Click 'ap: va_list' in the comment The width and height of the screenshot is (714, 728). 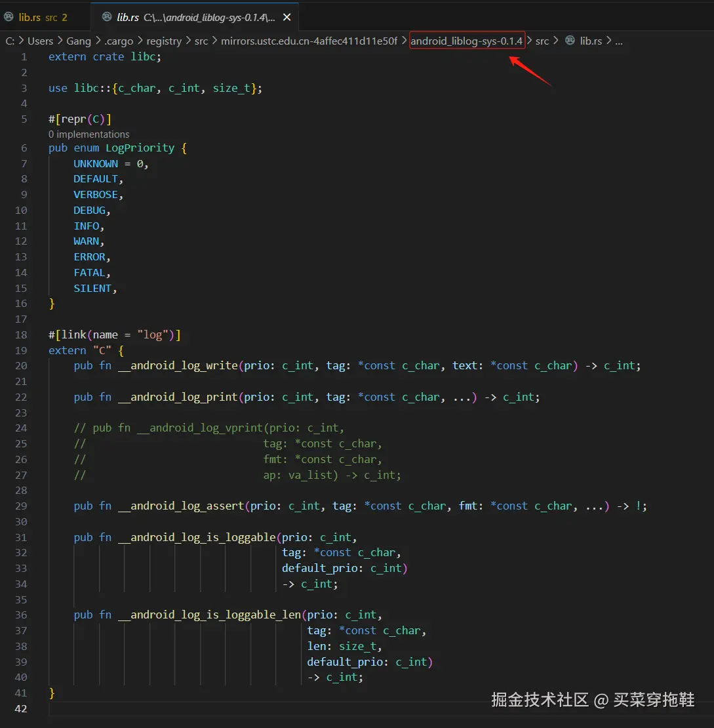click(x=298, y=475)
